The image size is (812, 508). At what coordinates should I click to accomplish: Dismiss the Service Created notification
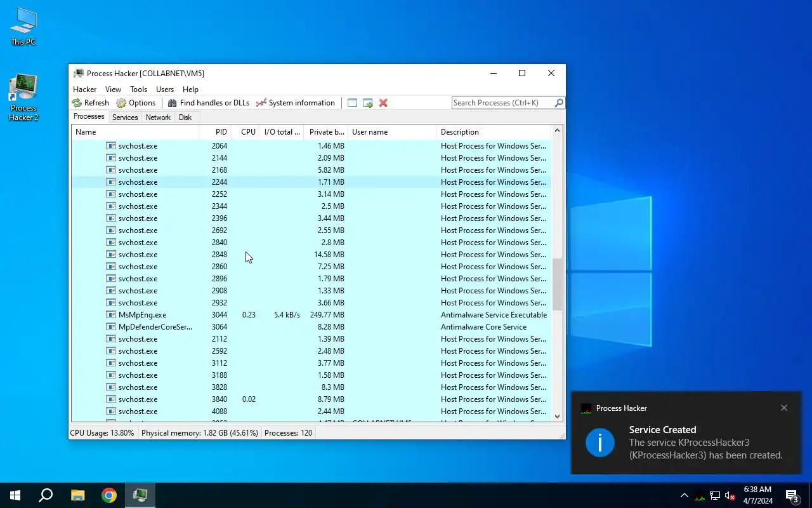point(784,408)
